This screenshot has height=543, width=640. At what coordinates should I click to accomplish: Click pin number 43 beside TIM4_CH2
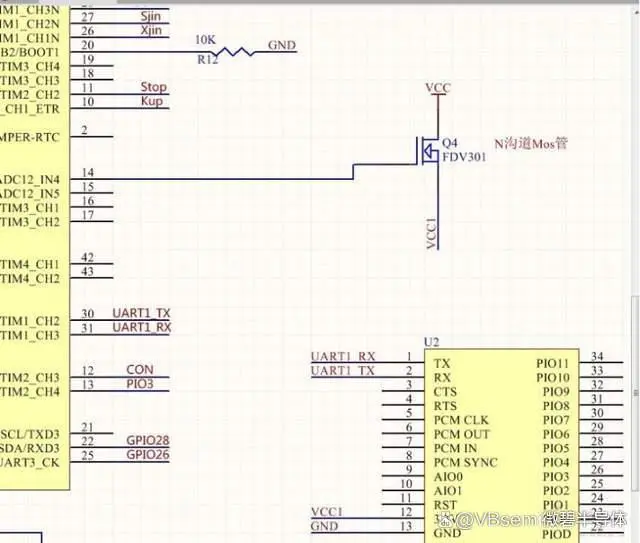[87, 272]
